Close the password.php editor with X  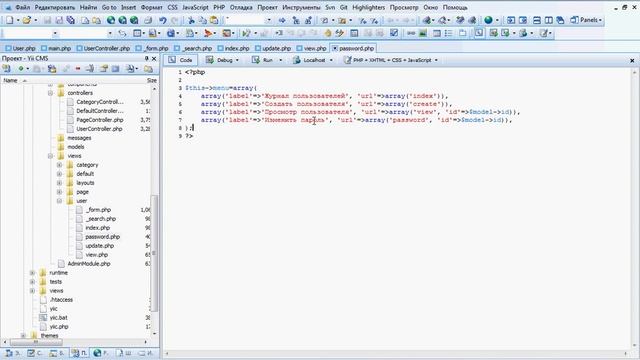click(632, 60)
